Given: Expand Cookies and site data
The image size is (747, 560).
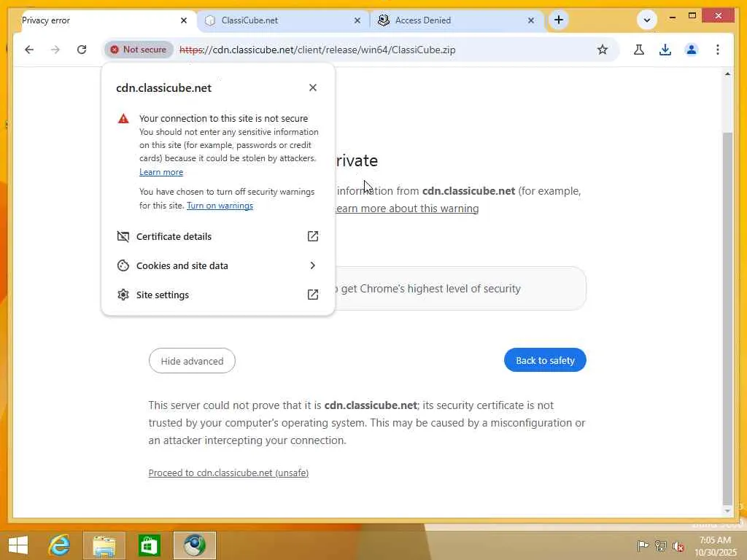Looking at the screenshot, I should pos(217,265).
